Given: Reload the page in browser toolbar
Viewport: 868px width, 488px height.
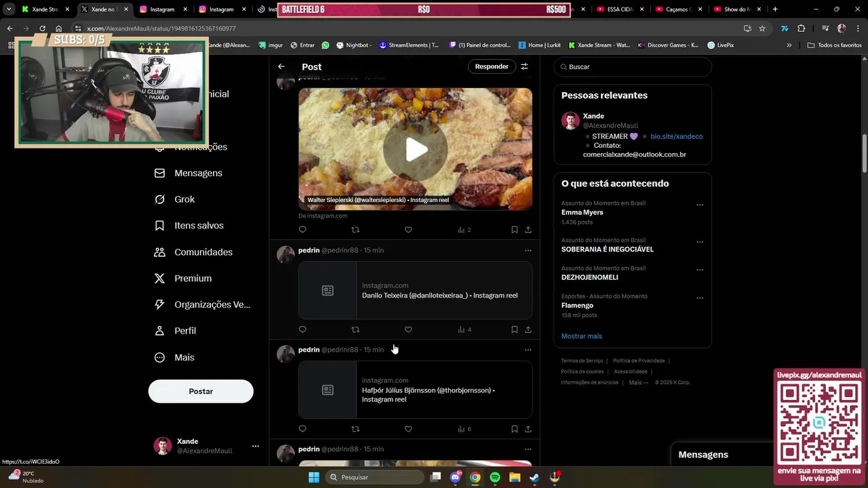Looking at the screenshot, I should click(42, 28).
